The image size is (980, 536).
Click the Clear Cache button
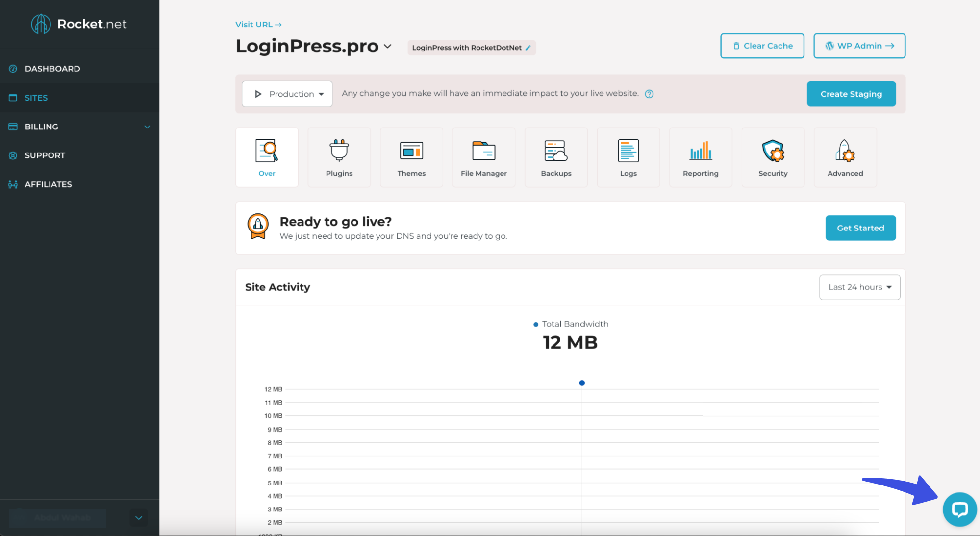click(x=762, y=46)
